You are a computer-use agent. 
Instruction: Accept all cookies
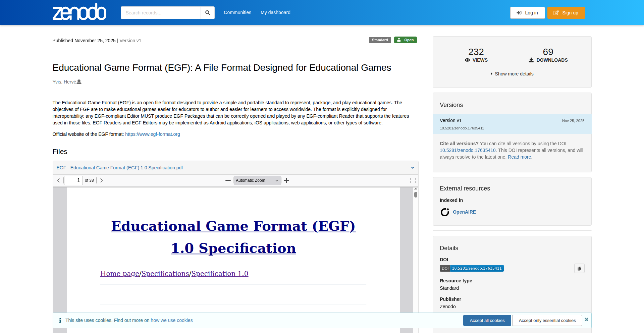coord(487,320)
